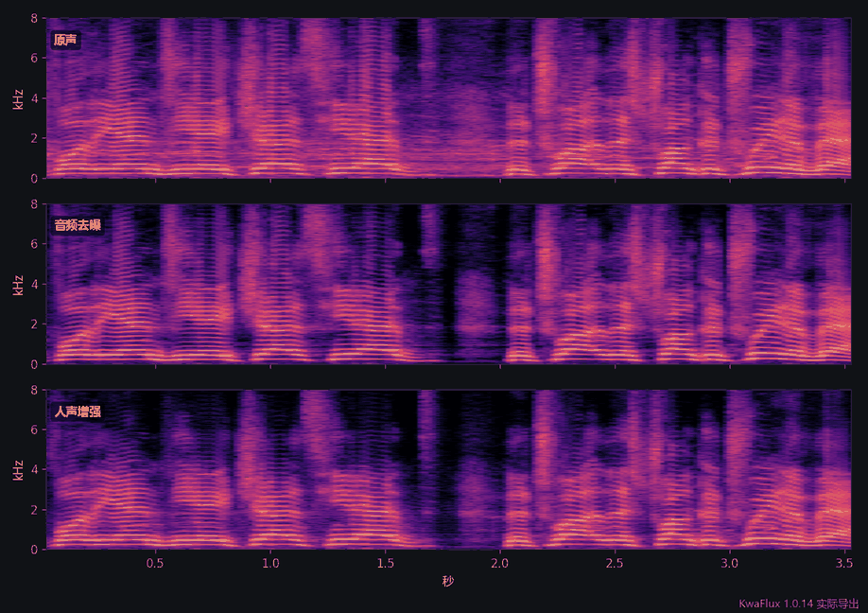The width and height of the screenshot is (868, 613).
Task: Select the 音频去噪 panel label
Action: (x=78, y=225)
